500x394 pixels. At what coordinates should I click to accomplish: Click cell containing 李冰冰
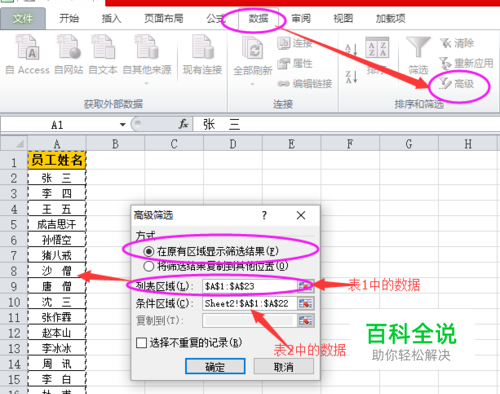click(x=57, y=348)
